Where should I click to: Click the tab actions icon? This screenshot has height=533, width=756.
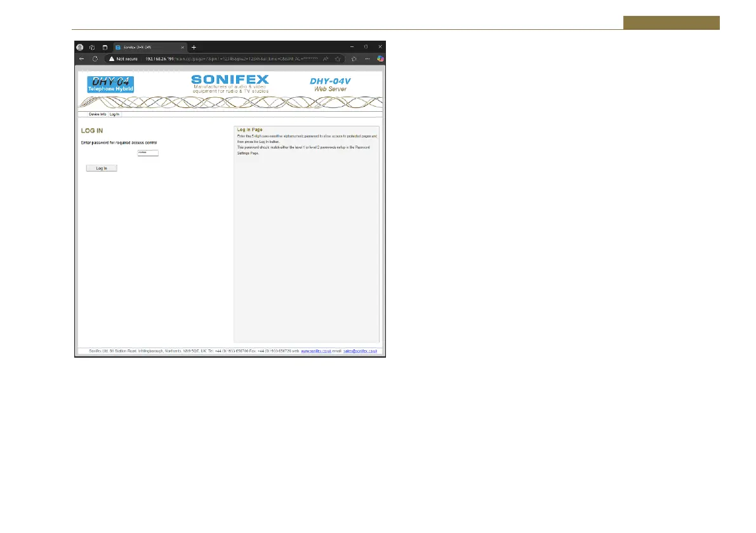coord(105,47)
